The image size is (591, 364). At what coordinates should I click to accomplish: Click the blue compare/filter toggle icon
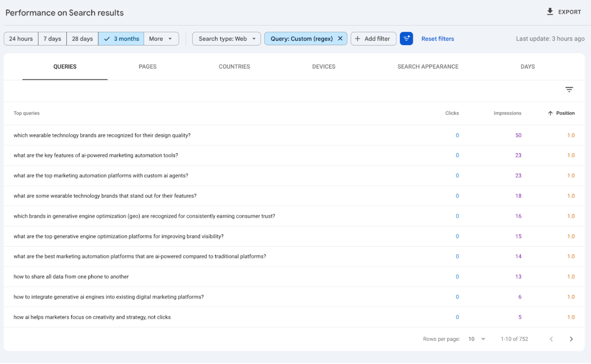(406, 38)
